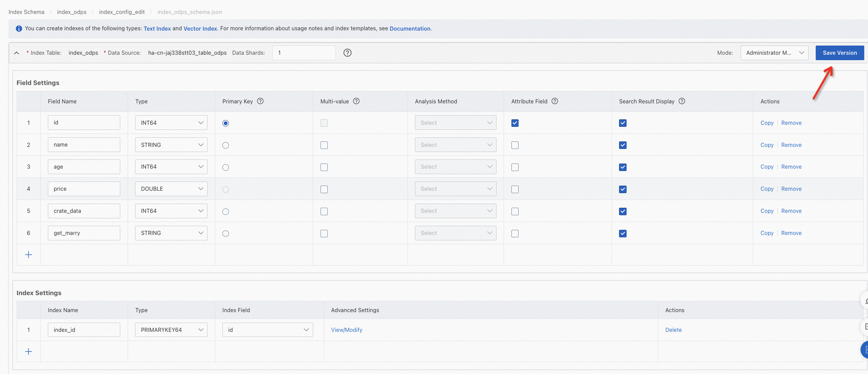Go to index_odps breadcrumb

72,12
